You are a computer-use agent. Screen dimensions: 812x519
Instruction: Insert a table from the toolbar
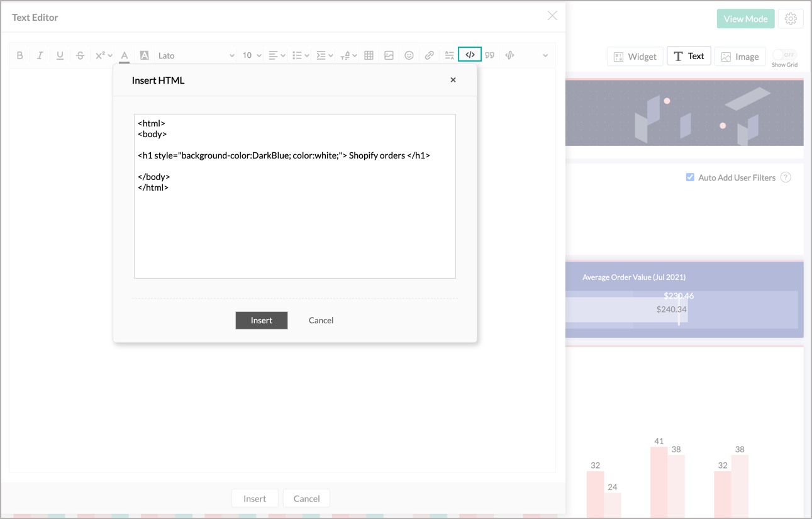369,55
